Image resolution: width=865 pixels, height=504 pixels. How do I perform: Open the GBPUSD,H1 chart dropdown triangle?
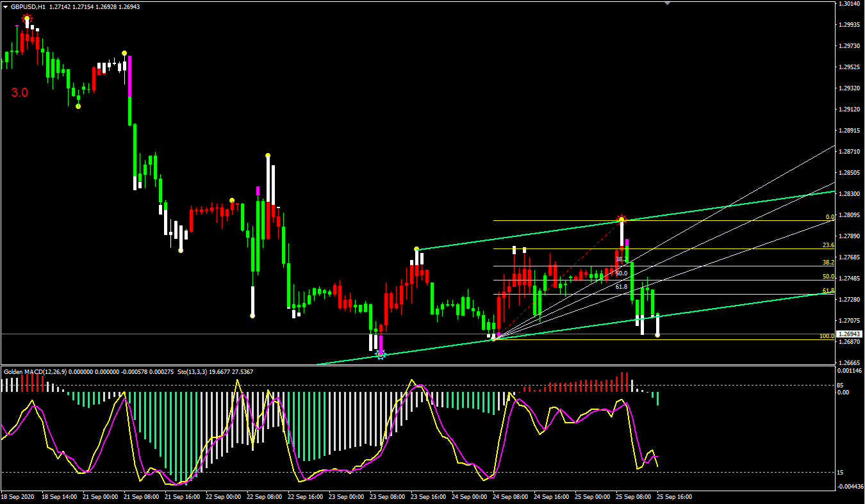coord(6,6)
